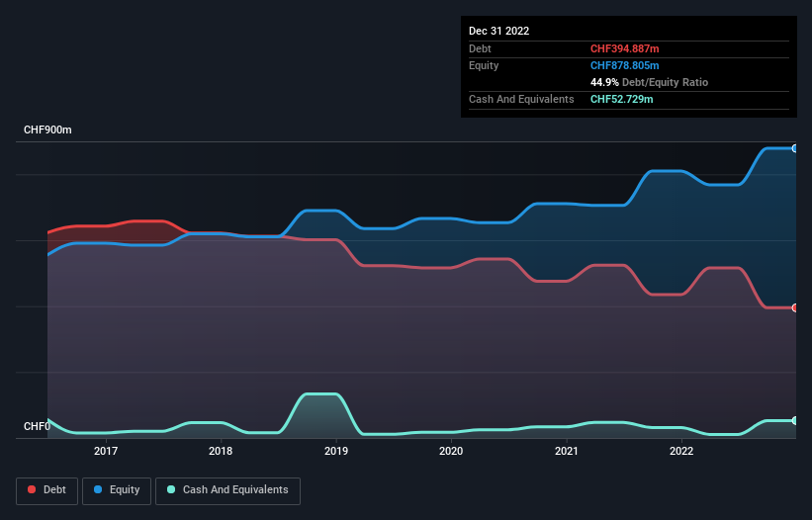This screenshot has width=812, height=520.
Task: Select the blue Equity endpoint marker
Action: click(x=795, y=148)
